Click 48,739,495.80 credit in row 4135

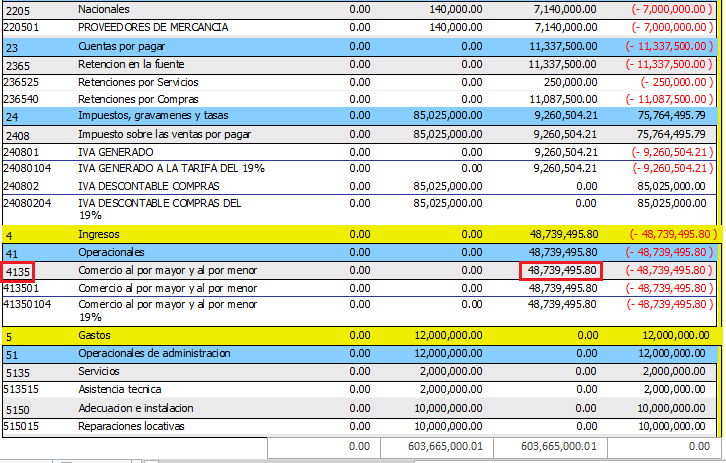tap(561, 271)
